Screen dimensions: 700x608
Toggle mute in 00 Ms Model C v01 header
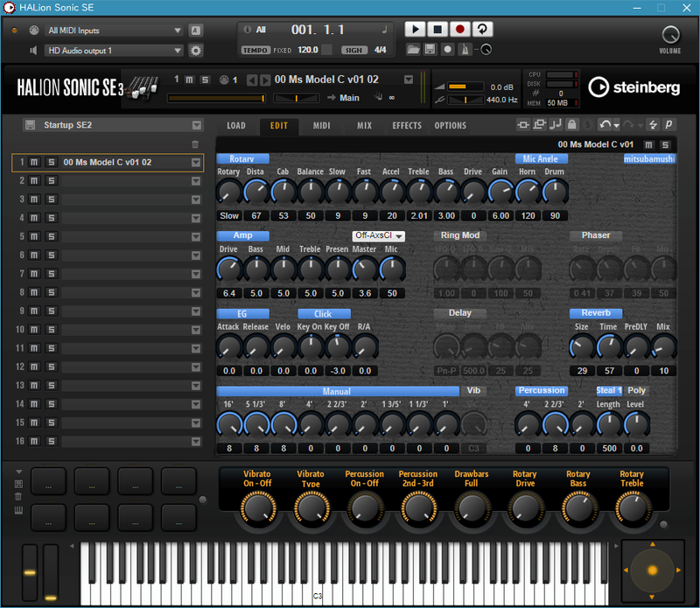coord(648,144)
